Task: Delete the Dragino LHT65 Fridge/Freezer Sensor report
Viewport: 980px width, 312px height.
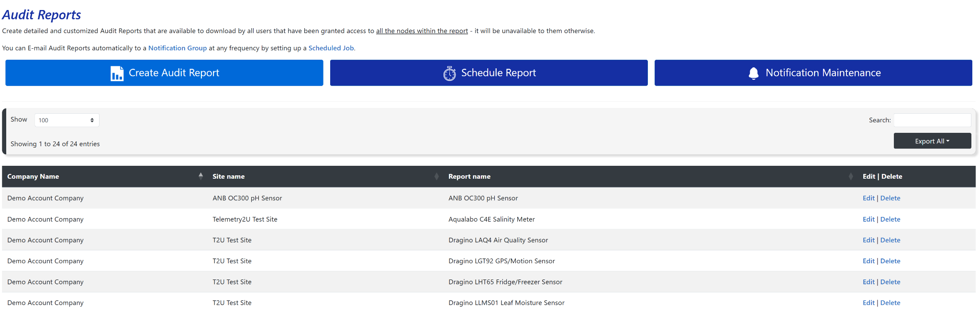Action: (890, 282)
